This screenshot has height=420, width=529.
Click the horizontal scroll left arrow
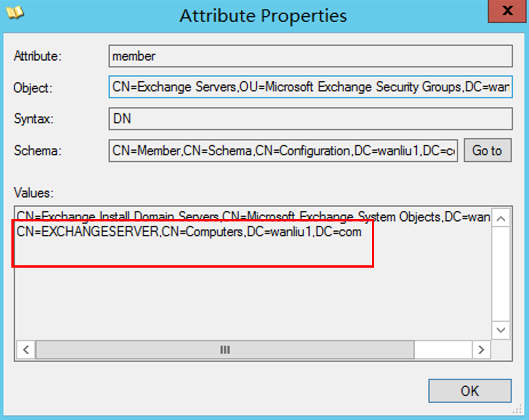click(x=26, y=350)
